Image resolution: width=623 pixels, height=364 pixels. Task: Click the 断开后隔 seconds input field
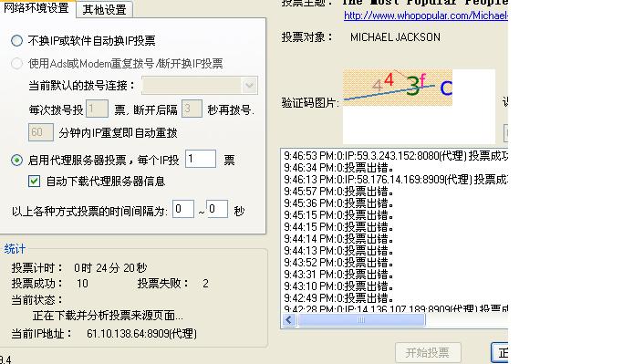192,109
